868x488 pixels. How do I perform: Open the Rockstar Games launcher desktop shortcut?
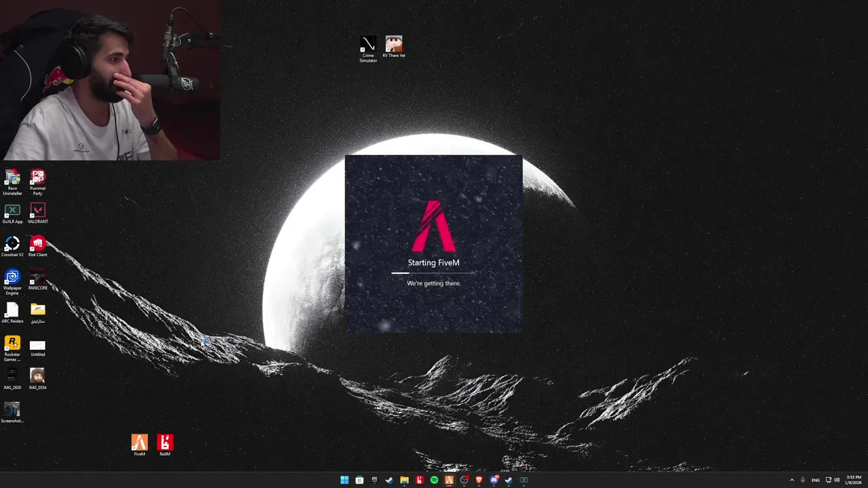[12, 348]
